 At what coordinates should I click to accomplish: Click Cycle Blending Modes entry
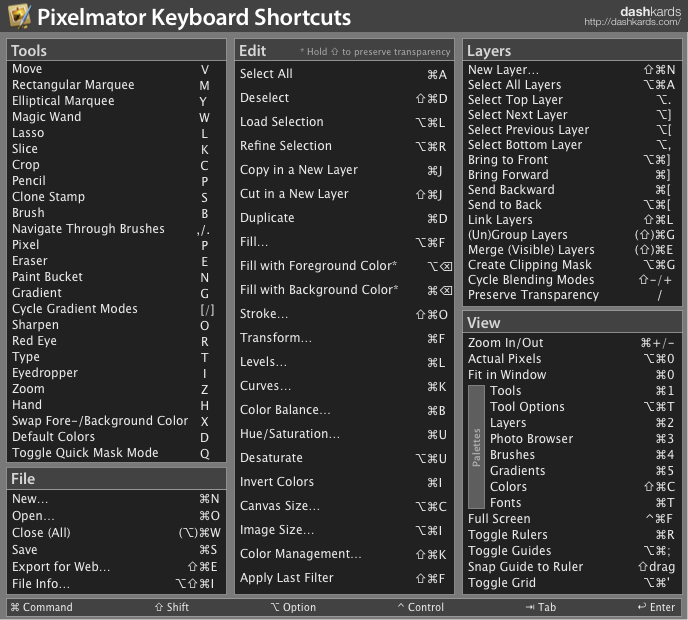tap(572, 280)
